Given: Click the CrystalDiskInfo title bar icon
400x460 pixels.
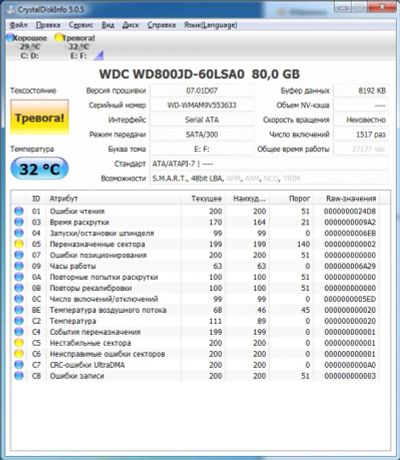Looking at the screenshot, I should (x=11, y=9).
